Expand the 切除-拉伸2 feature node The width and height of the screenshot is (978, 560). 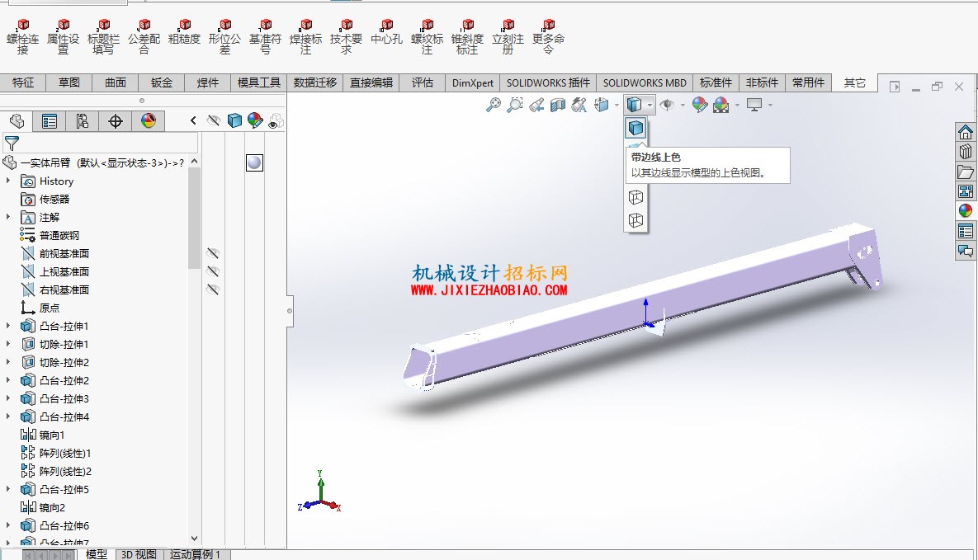coord(8,362)
